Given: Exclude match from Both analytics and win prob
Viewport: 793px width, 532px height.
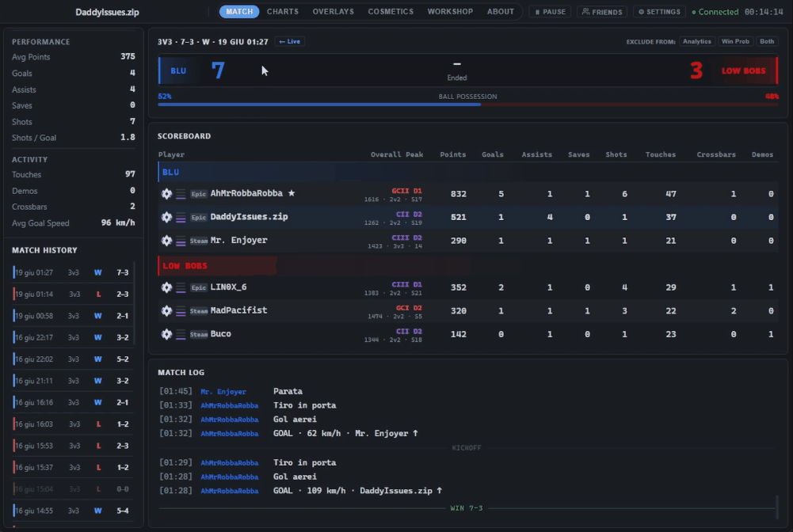Looking at the screenshot, I should click(x=767, y=41).
